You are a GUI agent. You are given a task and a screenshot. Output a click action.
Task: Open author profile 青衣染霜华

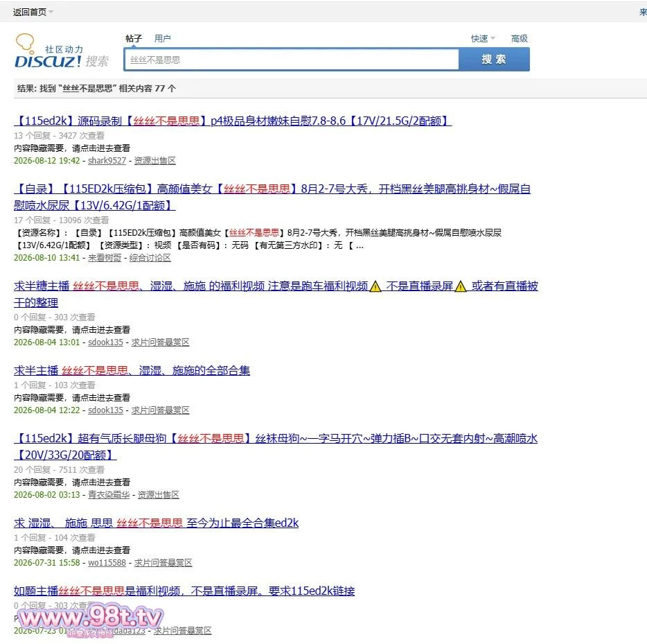coord(109,494)
